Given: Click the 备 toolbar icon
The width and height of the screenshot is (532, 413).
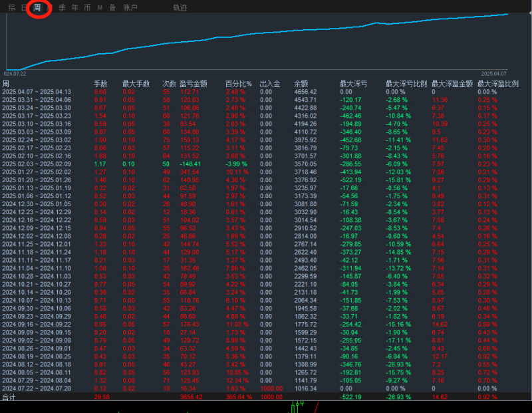Looking at the screenshot, I should click(112, 9).
